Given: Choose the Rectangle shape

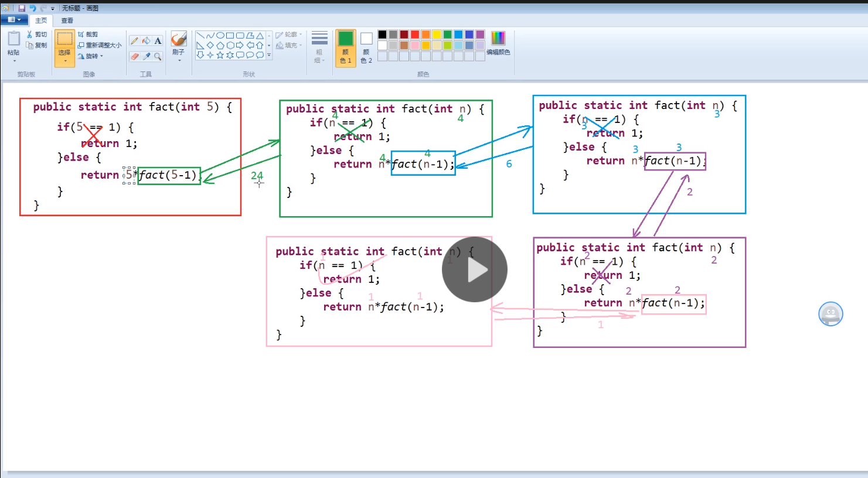Looking at the screenshot, I should [230, 35].
